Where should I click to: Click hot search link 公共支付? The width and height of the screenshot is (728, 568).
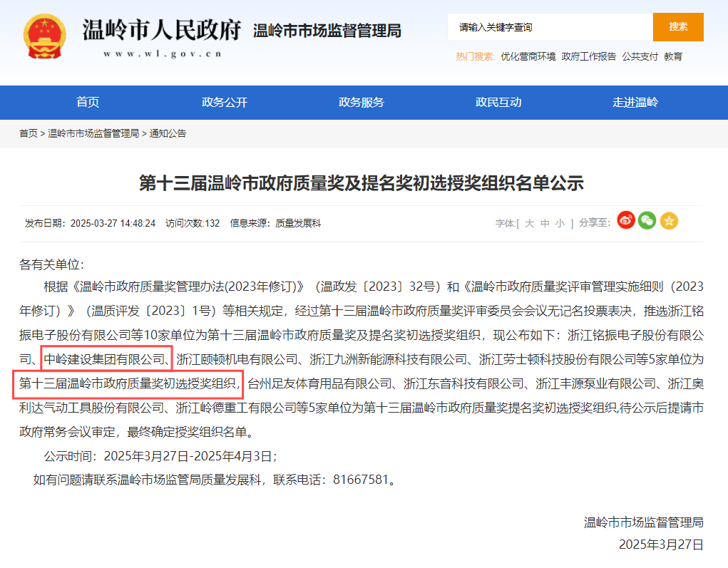(x=640, y=56)
